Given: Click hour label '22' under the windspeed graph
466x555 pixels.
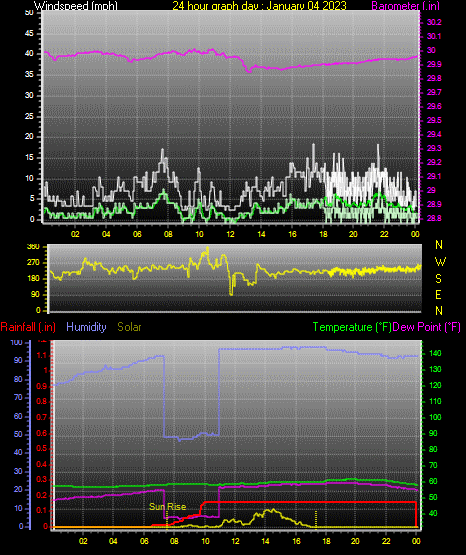Looking at the screenshot, I should pyautogui.click(x=384, y=234).
